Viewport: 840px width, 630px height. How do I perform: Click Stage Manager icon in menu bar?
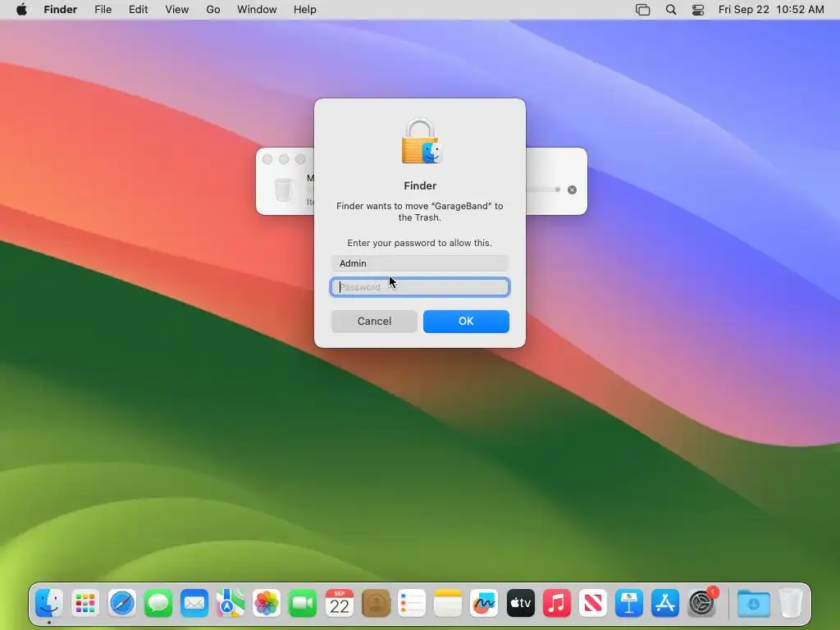[643, 10]
